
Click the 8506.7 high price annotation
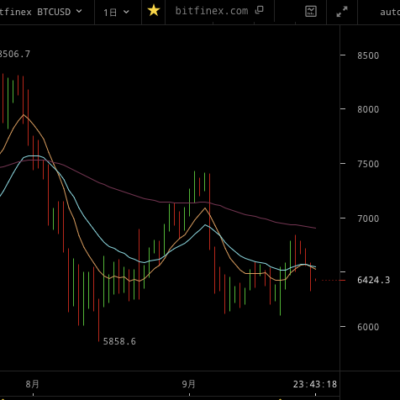pos(15,54)
